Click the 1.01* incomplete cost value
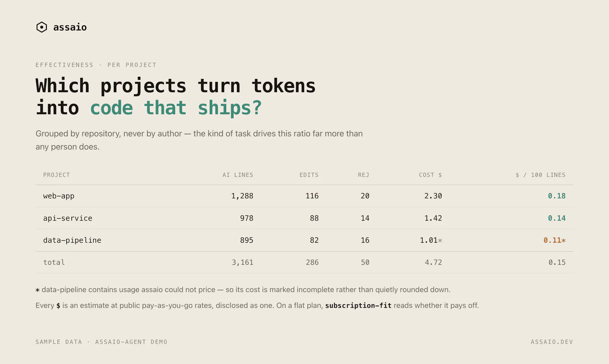 (x=431, y=240)
